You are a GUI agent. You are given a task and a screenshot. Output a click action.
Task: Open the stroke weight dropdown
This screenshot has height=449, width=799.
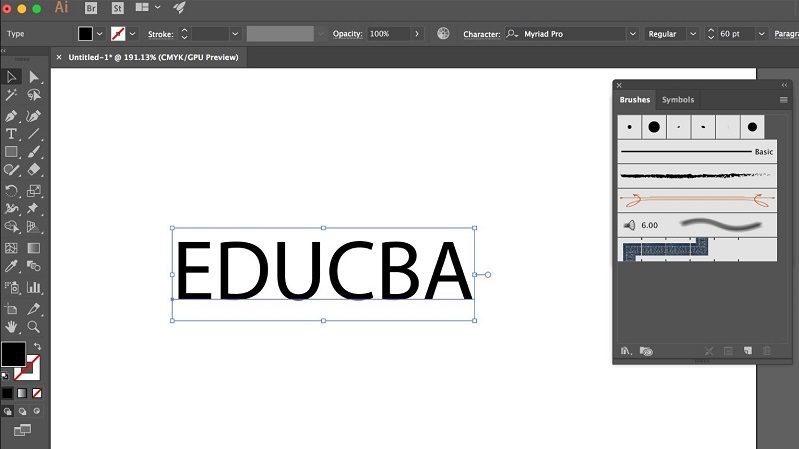pyautogui.click(x=235, y=34)
